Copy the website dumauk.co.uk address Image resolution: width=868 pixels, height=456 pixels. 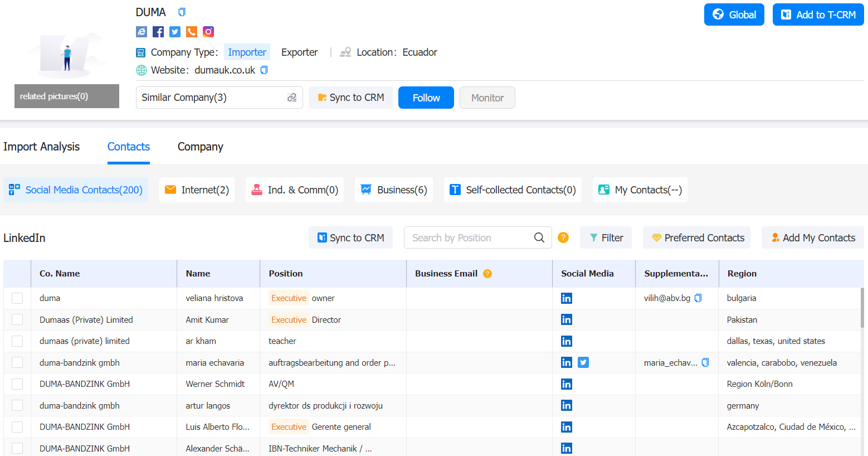[264, 70]
